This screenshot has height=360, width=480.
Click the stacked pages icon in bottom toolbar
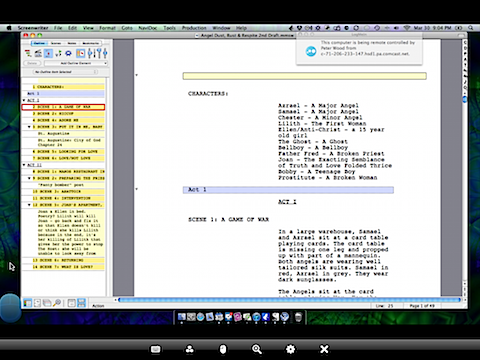click(x=47, y=303)
